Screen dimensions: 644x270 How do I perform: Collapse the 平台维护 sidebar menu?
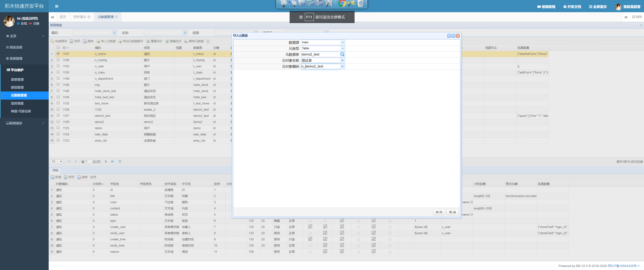click(x=24, y=70)
